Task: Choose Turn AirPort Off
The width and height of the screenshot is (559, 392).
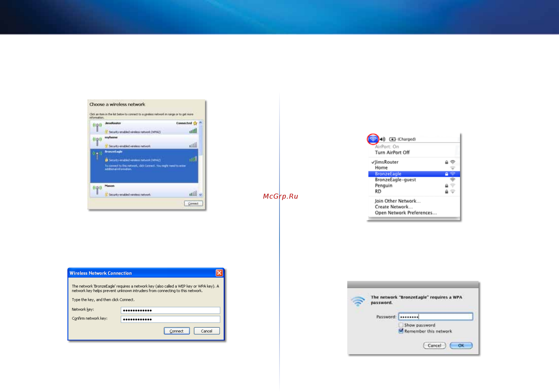Action: (392, 152)
